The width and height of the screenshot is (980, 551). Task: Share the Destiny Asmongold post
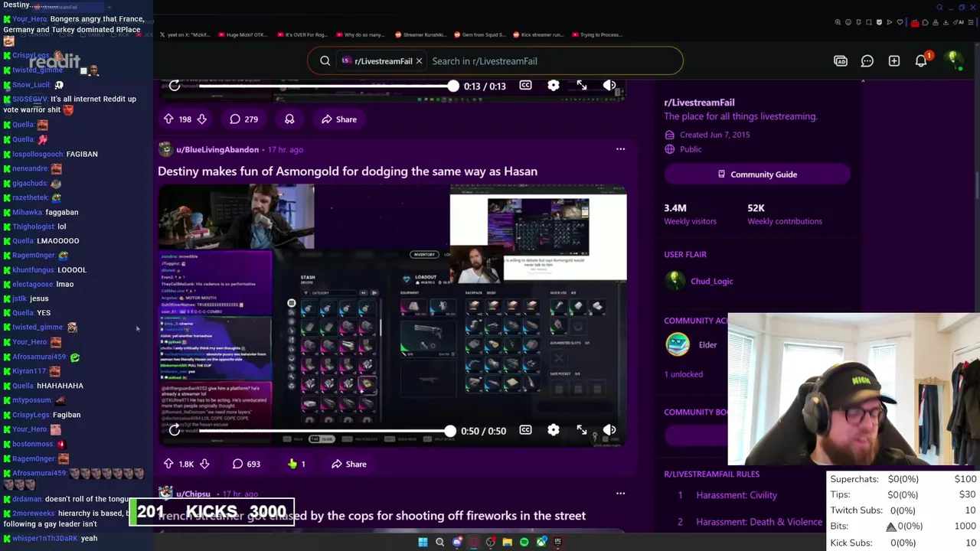(349, 464)
